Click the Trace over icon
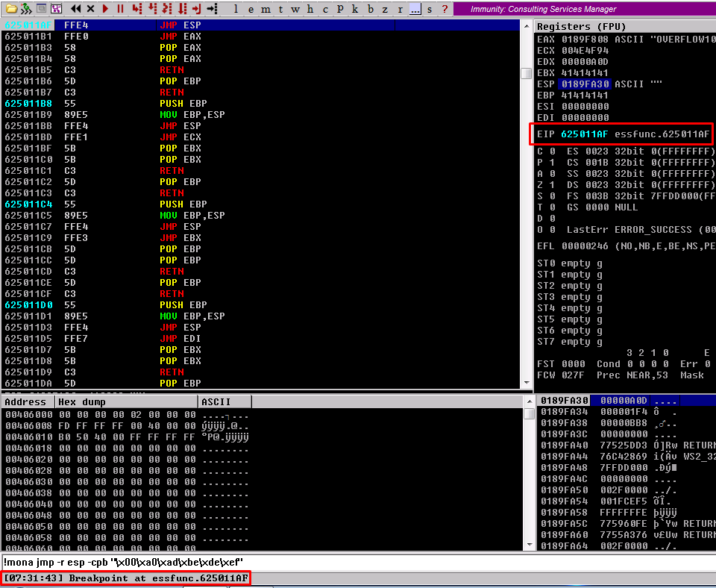The width and height of the screenshot is (716, 588). (182, 8)
